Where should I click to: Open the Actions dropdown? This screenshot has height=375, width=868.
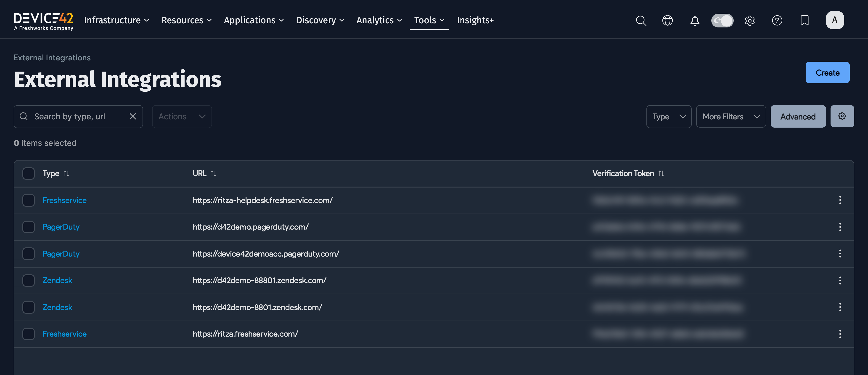point(182,116)
